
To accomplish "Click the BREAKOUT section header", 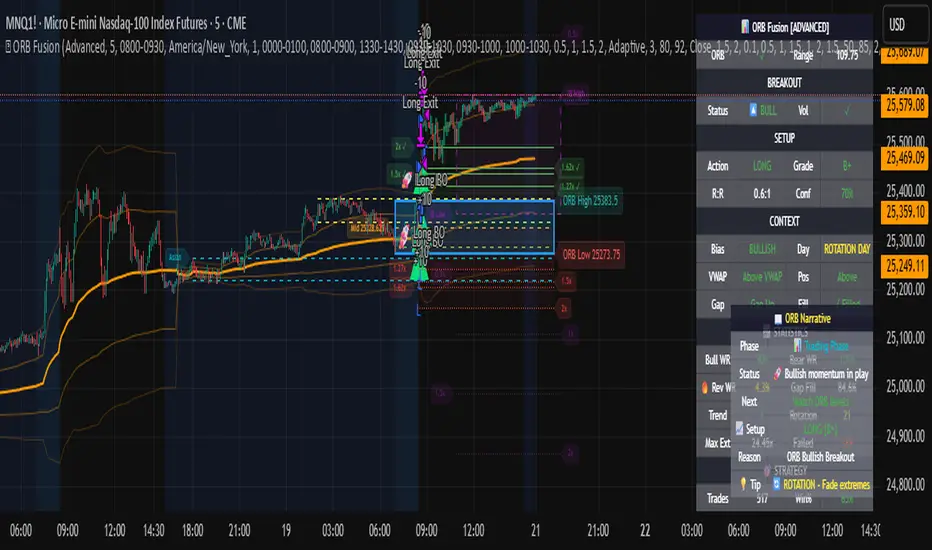I will [x=784, y=83].
